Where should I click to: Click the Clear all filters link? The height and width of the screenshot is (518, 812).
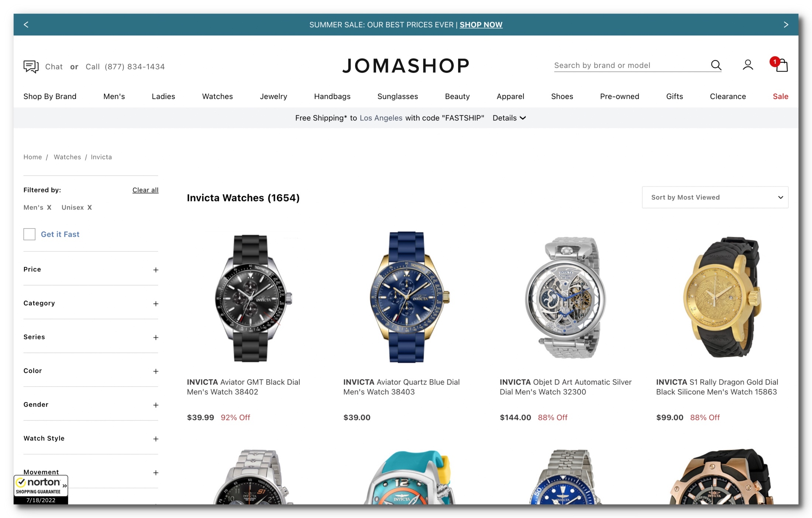click(145, 190)
